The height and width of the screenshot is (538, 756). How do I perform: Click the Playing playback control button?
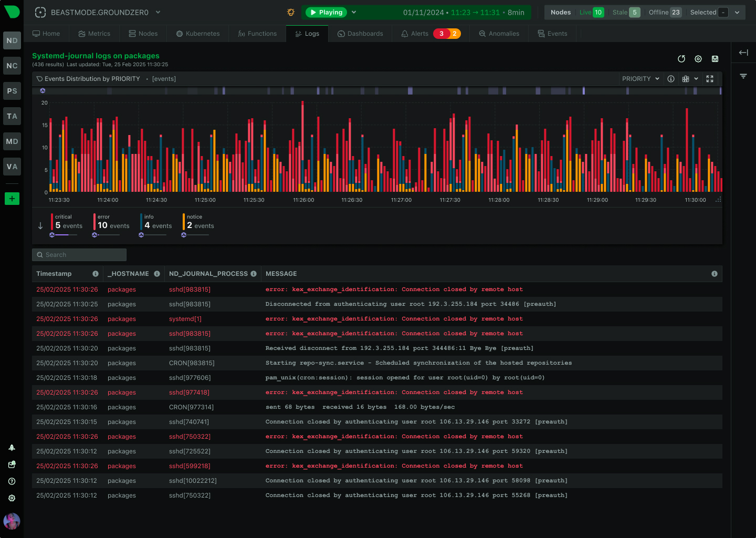click(x=325, y=12)
